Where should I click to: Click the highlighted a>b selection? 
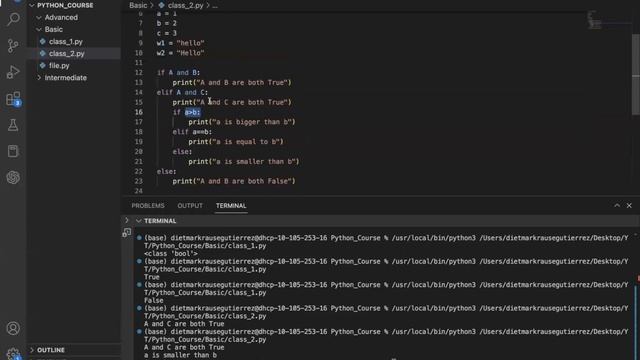point(192,112)
